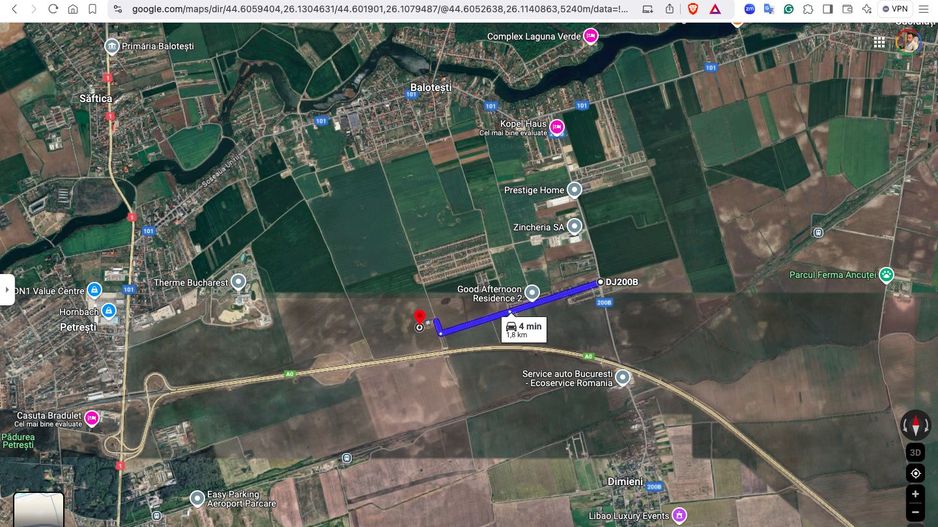Select the Therme Bucharest marker
The width and height of the screenshot is (938, 527).
[239, 281]
